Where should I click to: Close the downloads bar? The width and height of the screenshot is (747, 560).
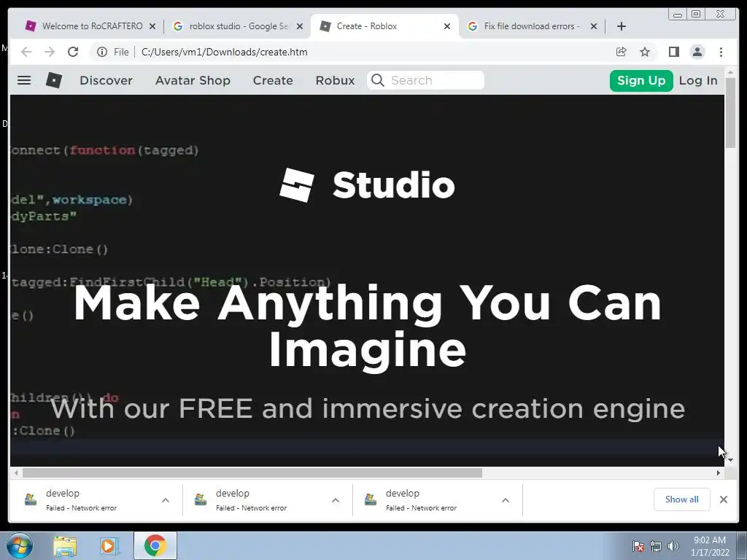pyautogui.click(x=724, y=499)
